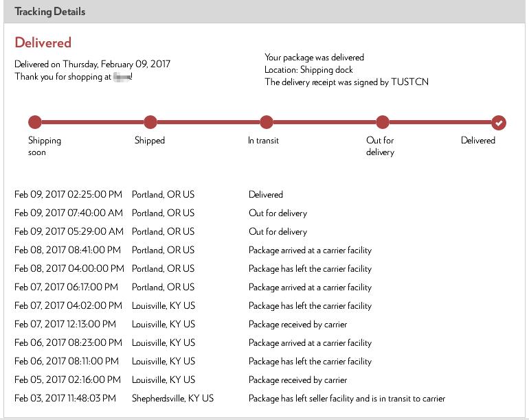Click the Shipping soon step circle
The width and height of the screenshot is (529, 420).
pyautogui.click(x=35, y=123)
